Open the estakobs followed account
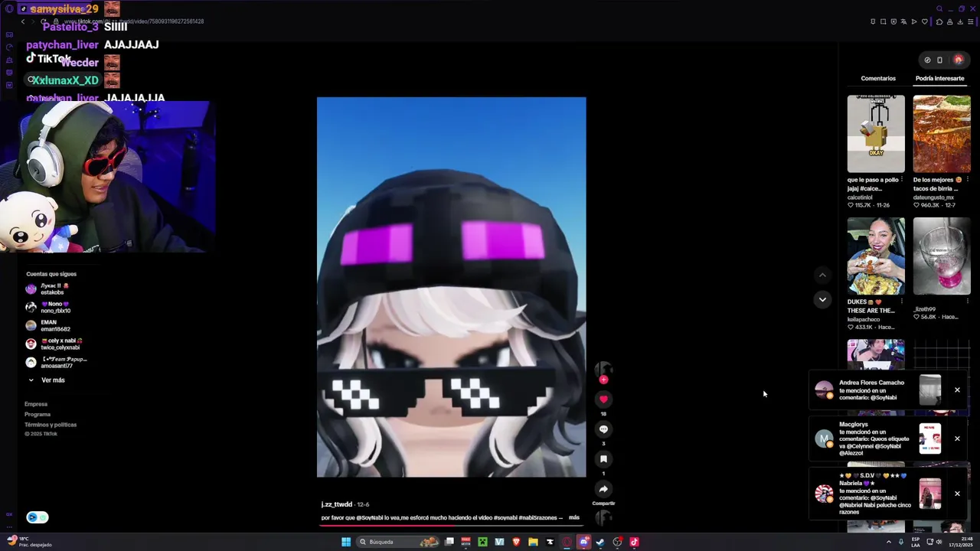This screenshot has height=551, width=980. click(x=54, y=289)
